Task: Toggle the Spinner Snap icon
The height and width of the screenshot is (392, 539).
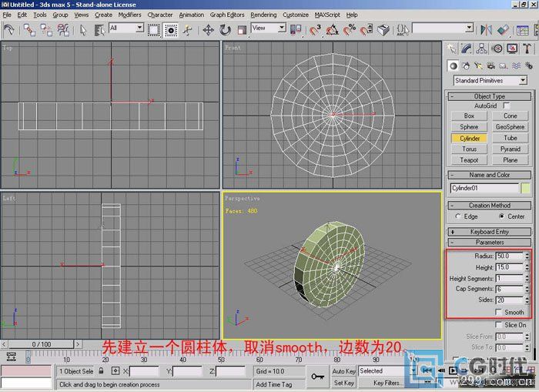Action: pyautogui.click(x=367, y=30)
